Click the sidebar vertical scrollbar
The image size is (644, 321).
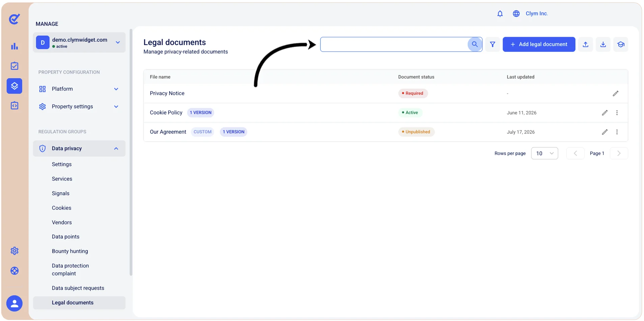[x=131, y=153]
